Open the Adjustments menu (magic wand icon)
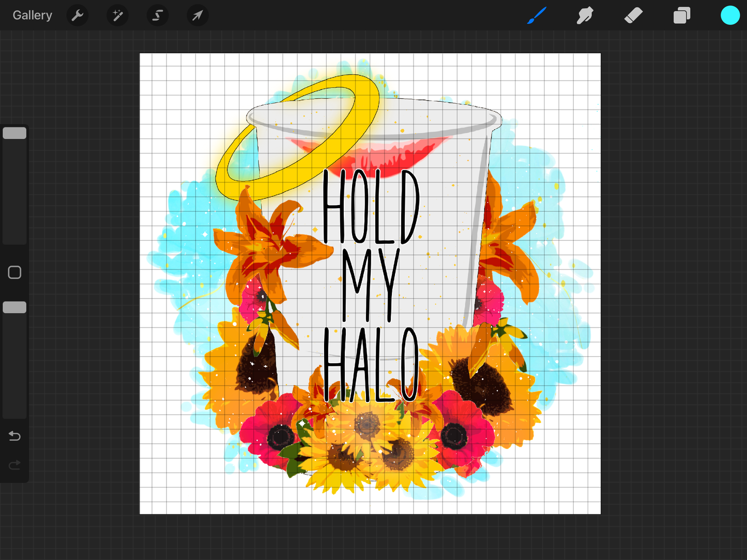The height and width of the screenshot is (560, 747). pos(117,15)
